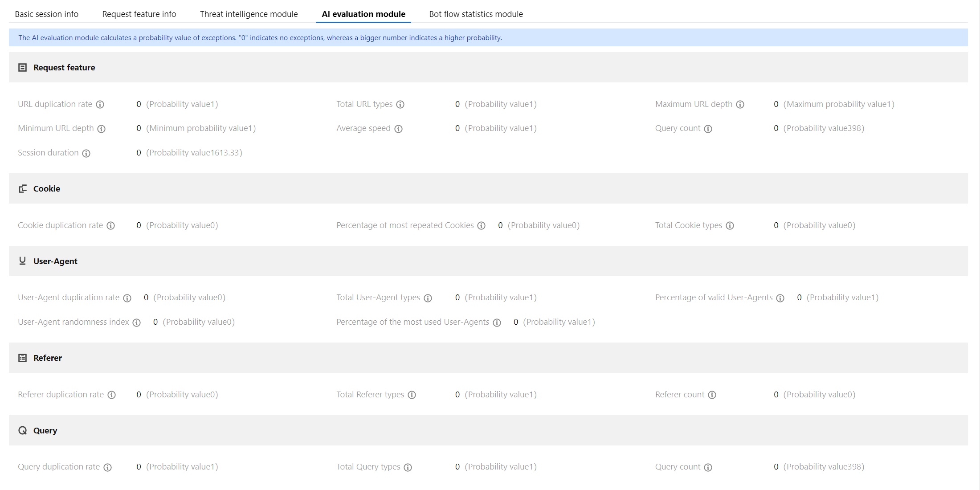Image resolution: width=980 pixels, height=490 pixels.
Task: Click info icon next to URL duplication rate
Action: click(100, 104)
